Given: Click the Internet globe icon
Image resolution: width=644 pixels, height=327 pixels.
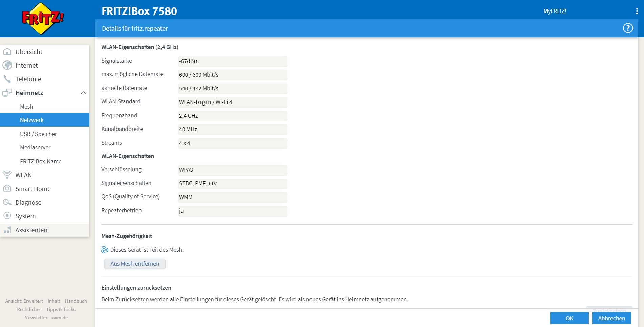Looking at the screenshot, I should click(x=7, y=65).
